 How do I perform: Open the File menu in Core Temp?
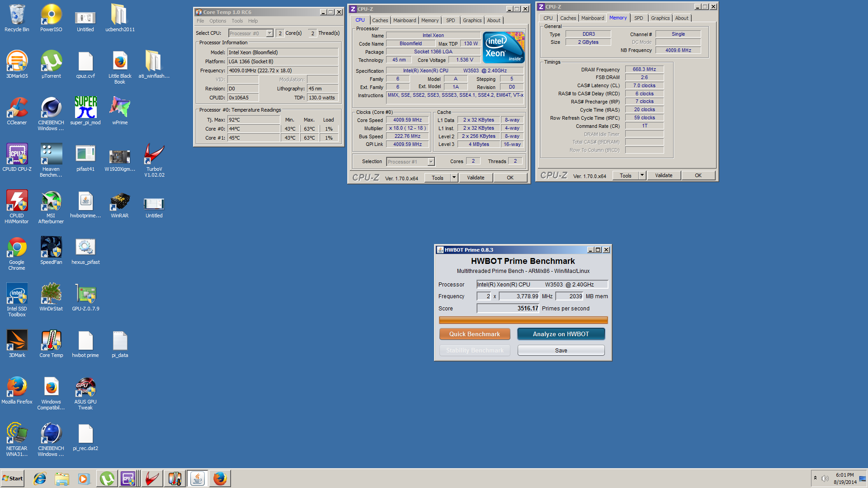200,21
